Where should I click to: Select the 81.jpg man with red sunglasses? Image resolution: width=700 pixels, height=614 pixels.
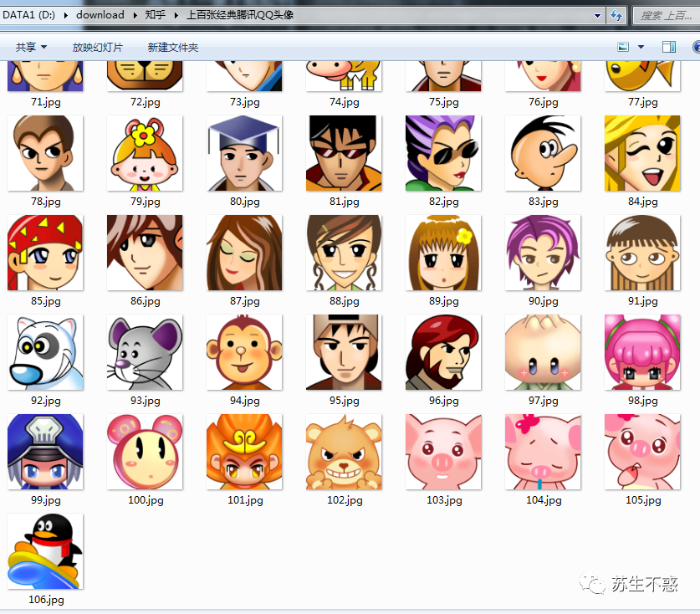[345, 153]
